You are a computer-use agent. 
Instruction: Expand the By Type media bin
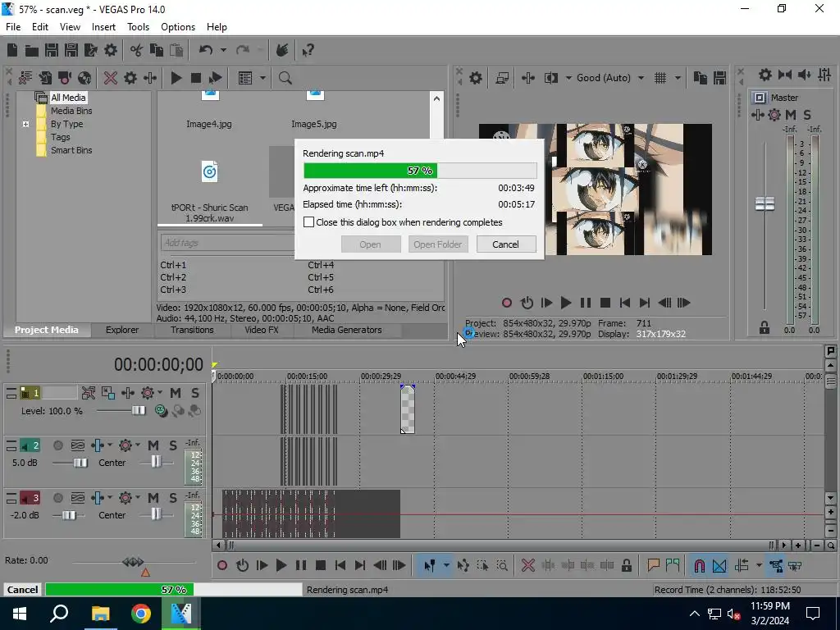click(25, 125)
